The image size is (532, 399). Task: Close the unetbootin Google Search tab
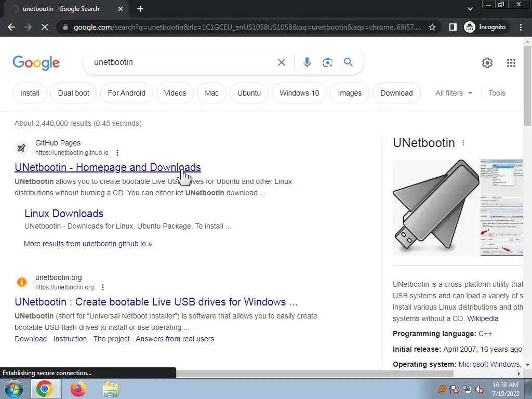pos(120,9)
